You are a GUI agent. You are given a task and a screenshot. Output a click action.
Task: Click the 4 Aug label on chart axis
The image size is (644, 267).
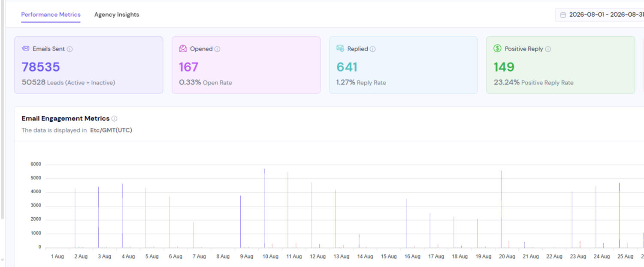point(128,256)
